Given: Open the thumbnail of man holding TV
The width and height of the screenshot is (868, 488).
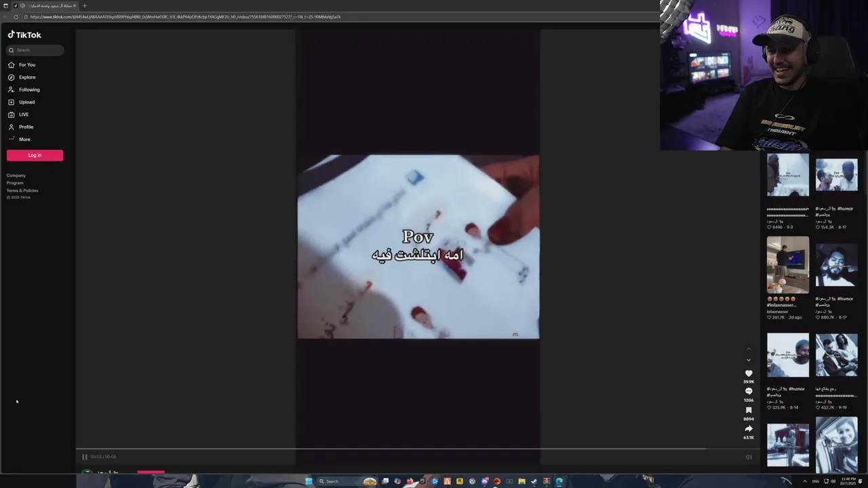Looking at the screenshot, I should pos(788,265).
